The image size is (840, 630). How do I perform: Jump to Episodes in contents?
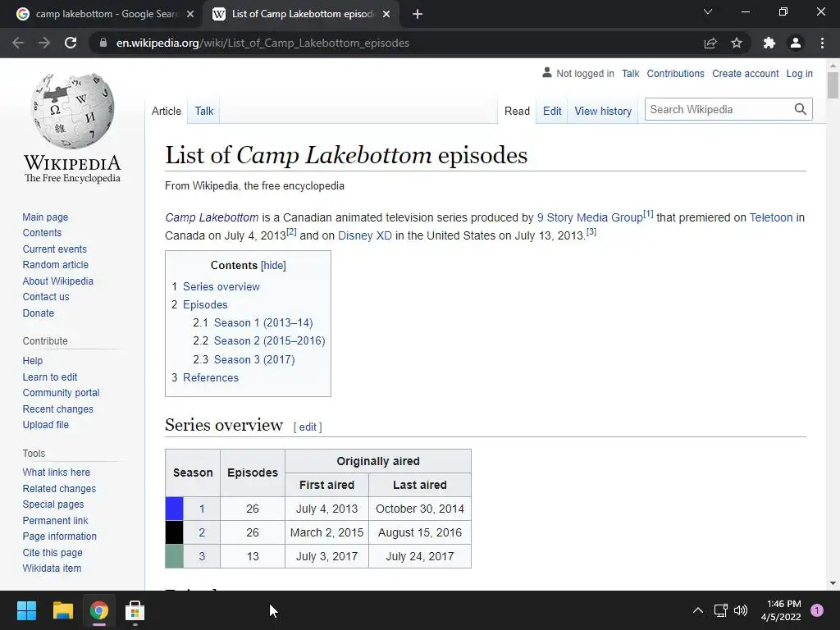click(205, 304)
